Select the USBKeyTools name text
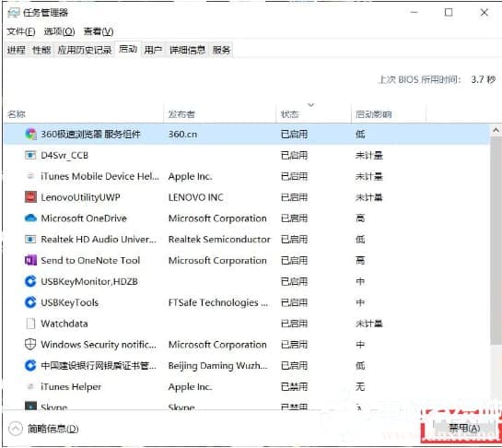Screen dimensions: 502x448 click(x=69, y=302)
